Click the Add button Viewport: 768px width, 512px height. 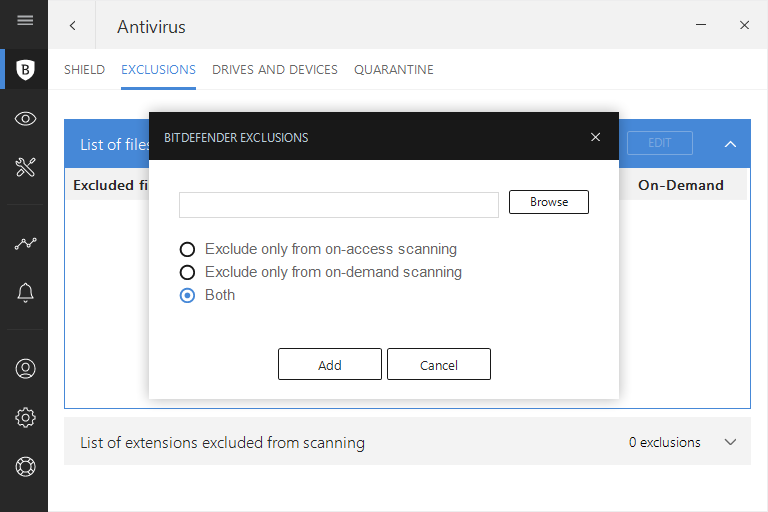(330, 364)
